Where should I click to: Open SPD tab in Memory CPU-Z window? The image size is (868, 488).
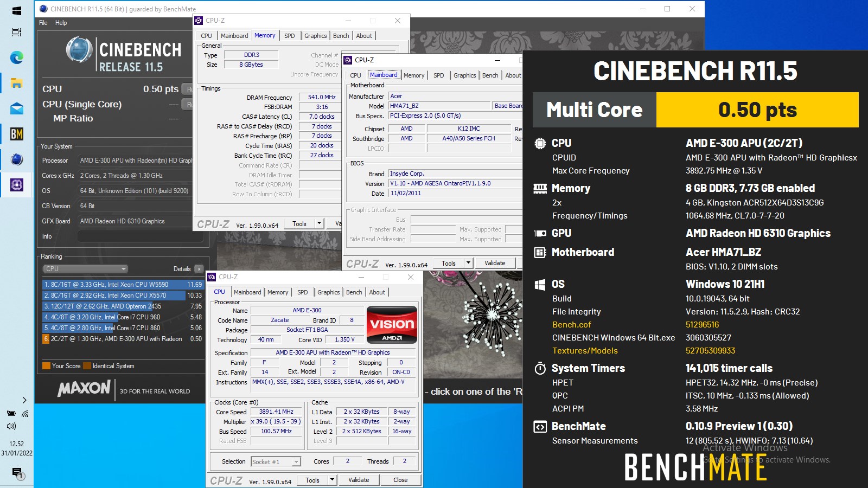(x=290, y=36)
